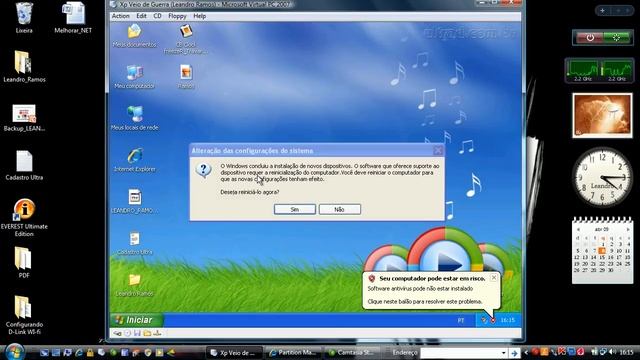Click the sidebar add gadget plus button

pyautogui.click(x=602, y=11)
